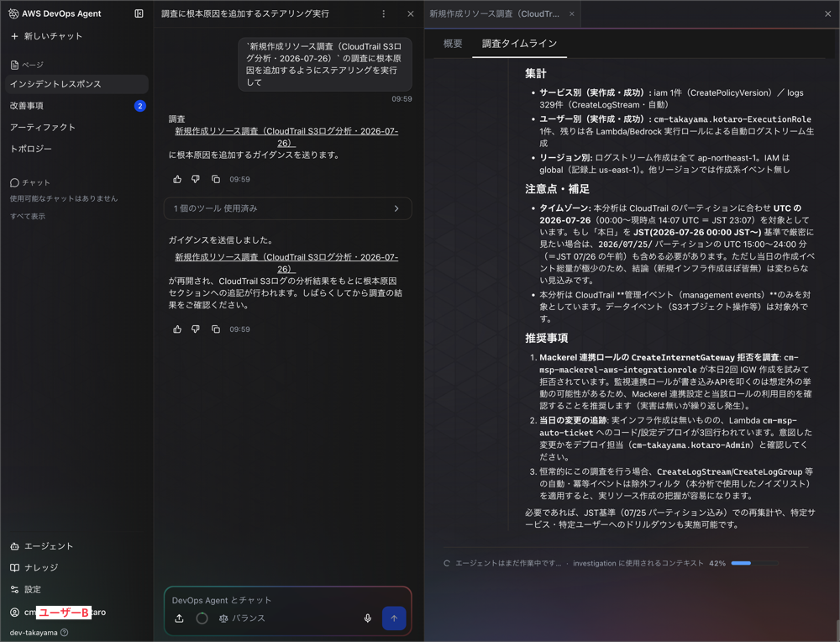Open the chat options three-dot menu
Viewport: 840px width, 642px height.
click(384, 14)
